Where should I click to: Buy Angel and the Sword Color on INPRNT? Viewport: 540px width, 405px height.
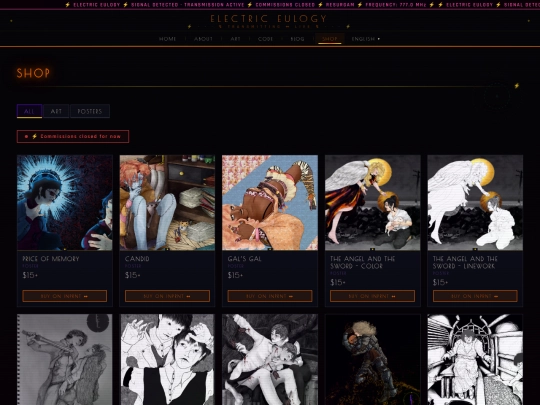tap(373, 296)
